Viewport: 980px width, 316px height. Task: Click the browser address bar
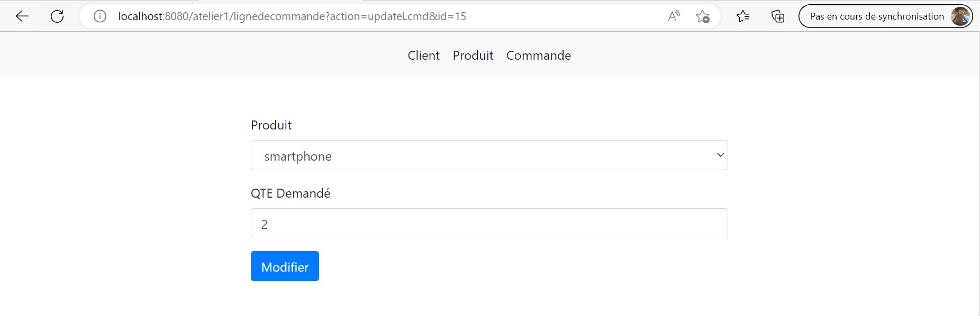[x=370, y=16]
